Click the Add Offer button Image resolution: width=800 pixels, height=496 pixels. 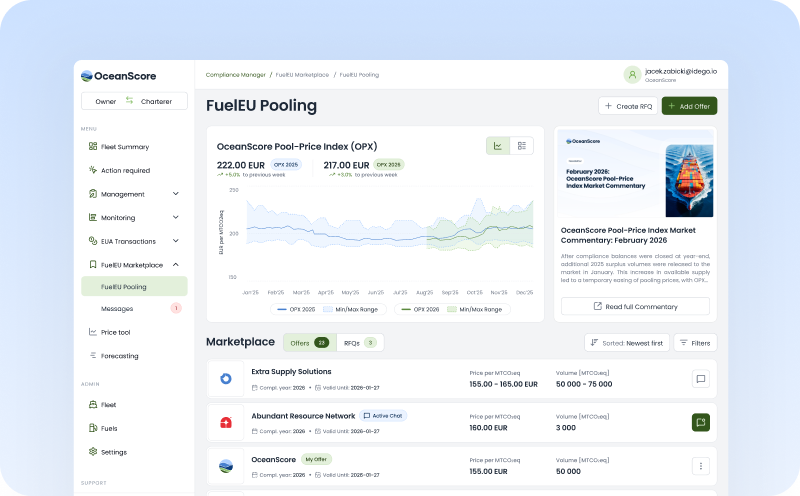pyautogui.click(x=689, y=106)
